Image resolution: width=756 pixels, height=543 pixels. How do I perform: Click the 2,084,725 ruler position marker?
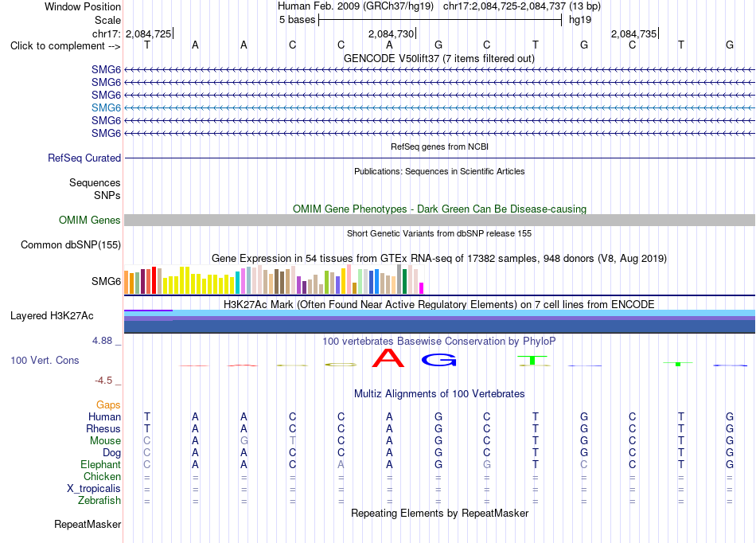click(x=149, y=33)
